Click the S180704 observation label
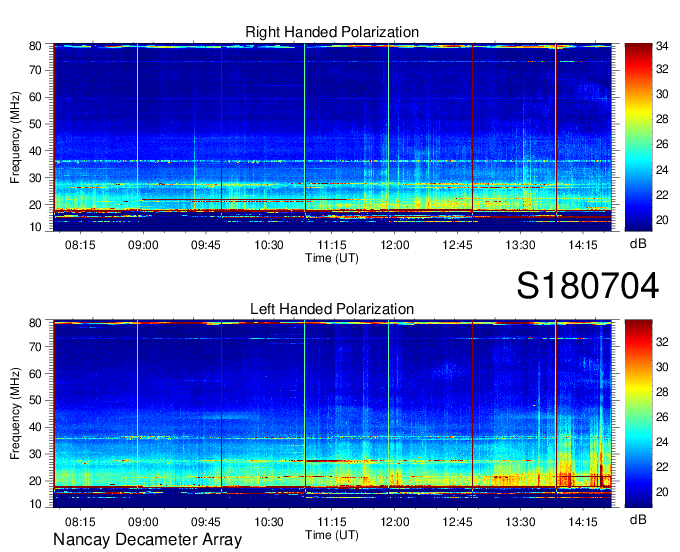This screenshot has width=680, height=552. [x=588, y=286]
